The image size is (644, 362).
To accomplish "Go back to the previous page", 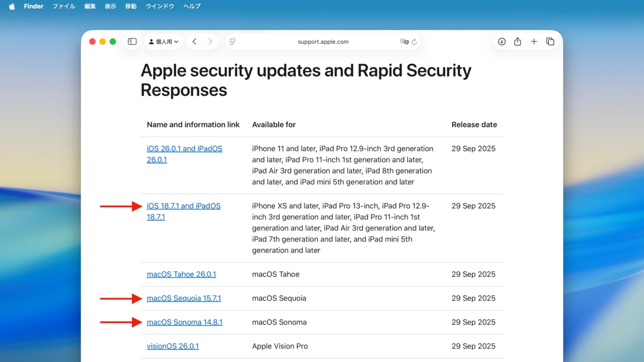I will [194, 42].
